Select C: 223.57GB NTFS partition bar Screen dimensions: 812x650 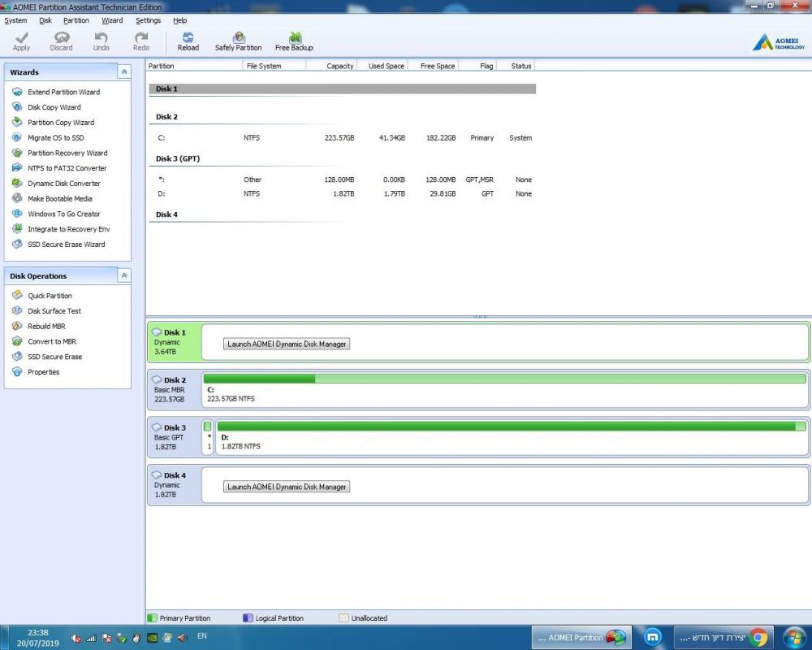[504, 389]
